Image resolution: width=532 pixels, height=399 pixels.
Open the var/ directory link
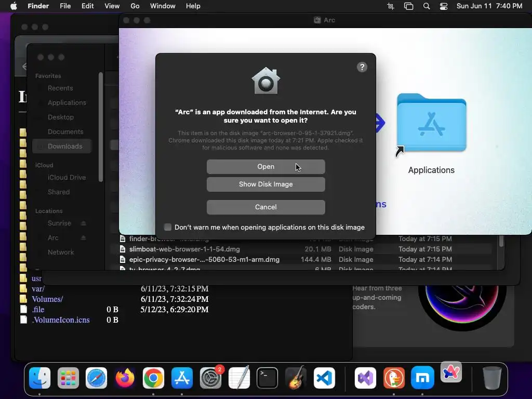click(x=38, y=289)
